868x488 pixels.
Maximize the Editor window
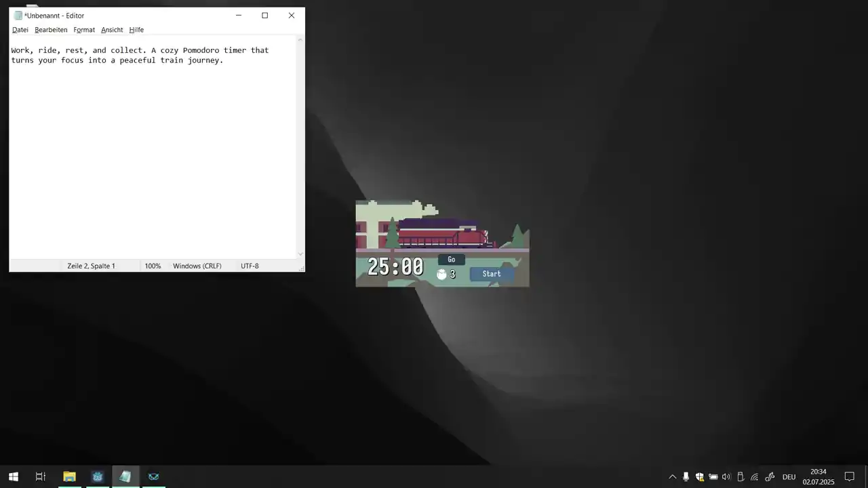(x=265, y=16)
